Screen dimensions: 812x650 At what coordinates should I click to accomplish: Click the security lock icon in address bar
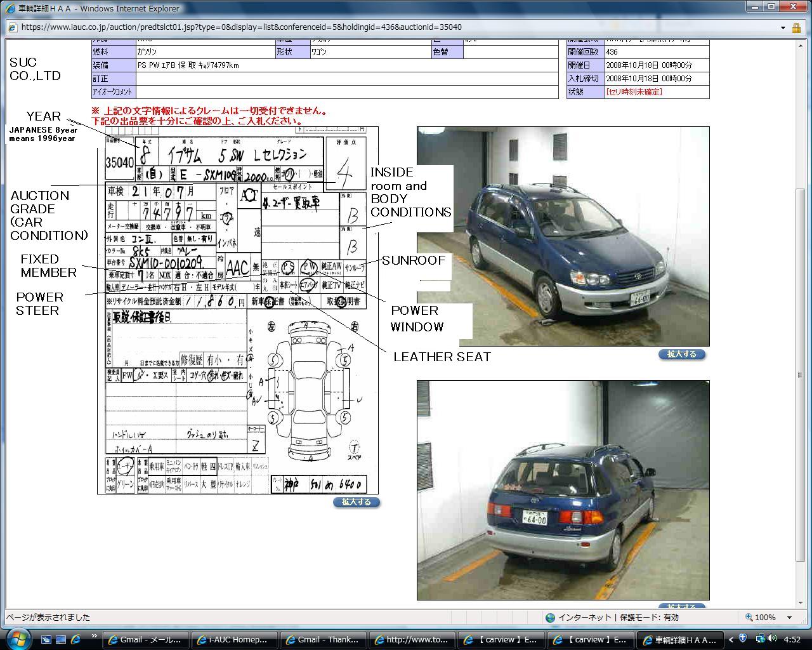[796, 27]
